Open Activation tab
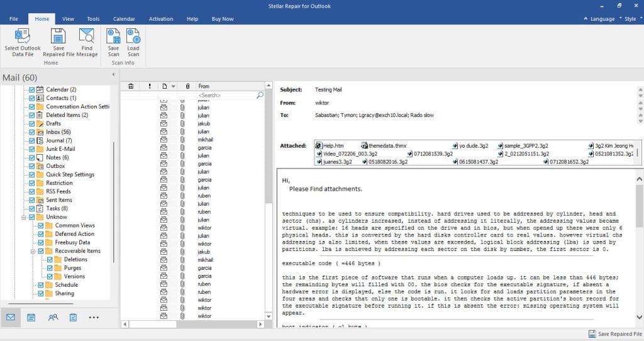This screenshot has width=644, height=341. (x=161, y=19)
